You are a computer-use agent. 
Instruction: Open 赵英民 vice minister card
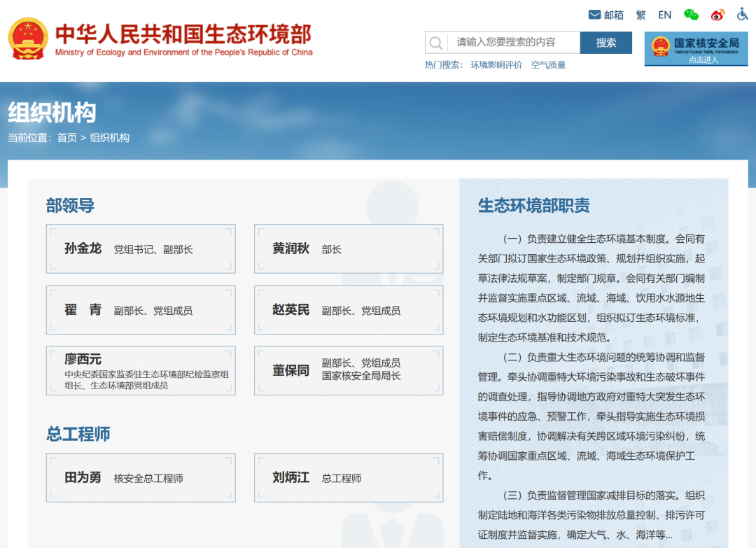(349, 310)
